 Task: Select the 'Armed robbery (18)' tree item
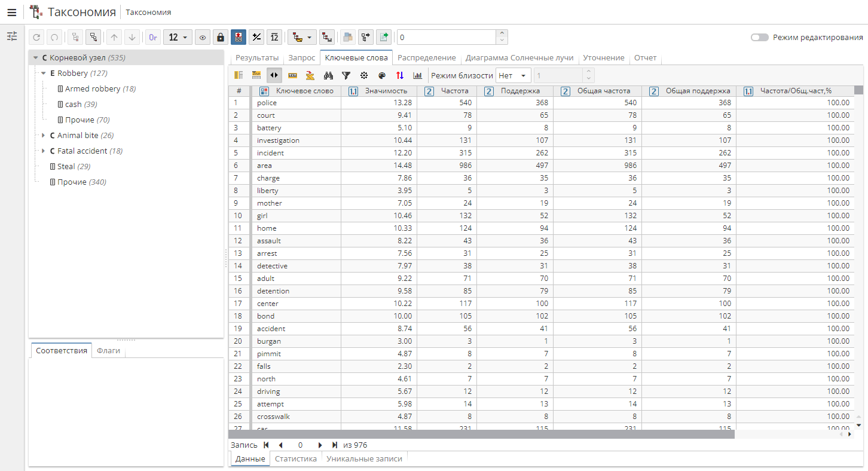[96, 89]
